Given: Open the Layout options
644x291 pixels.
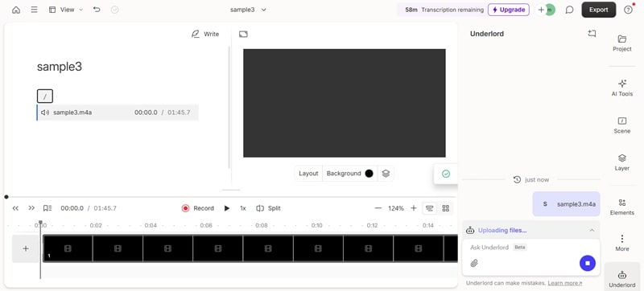Looking at the screenshot, I should point(308,174).
